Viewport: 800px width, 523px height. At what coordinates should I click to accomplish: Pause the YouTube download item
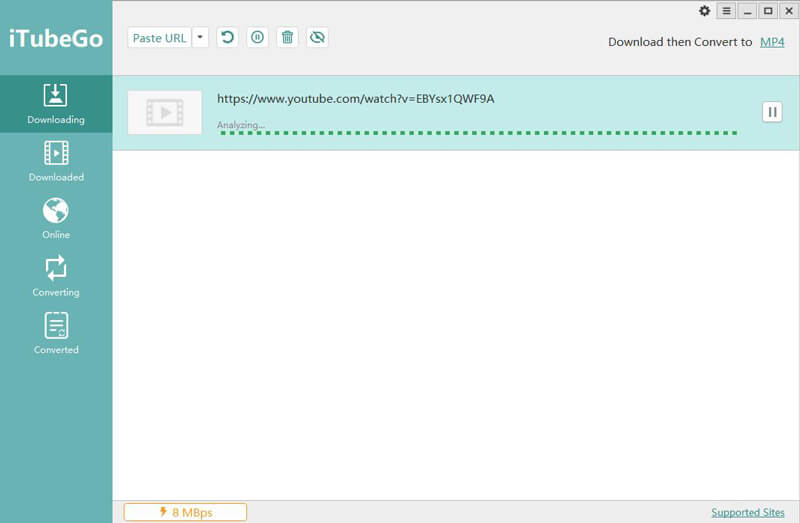point(772,112)
